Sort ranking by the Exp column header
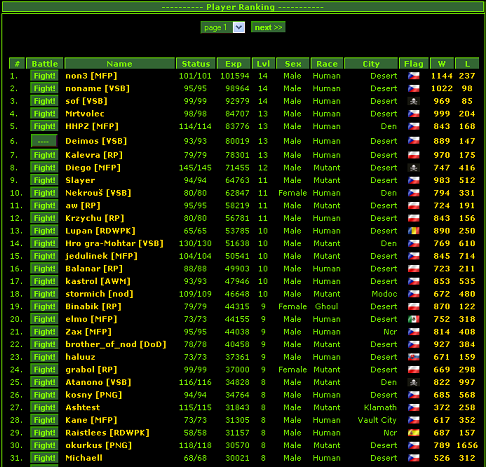The image size is (486, 467). (233, 63)
